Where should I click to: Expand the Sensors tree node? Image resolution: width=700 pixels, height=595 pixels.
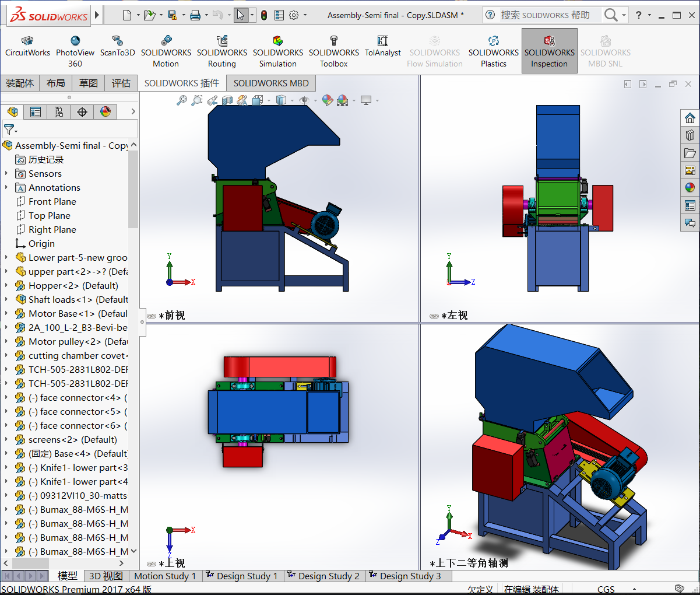click(6, 173)
